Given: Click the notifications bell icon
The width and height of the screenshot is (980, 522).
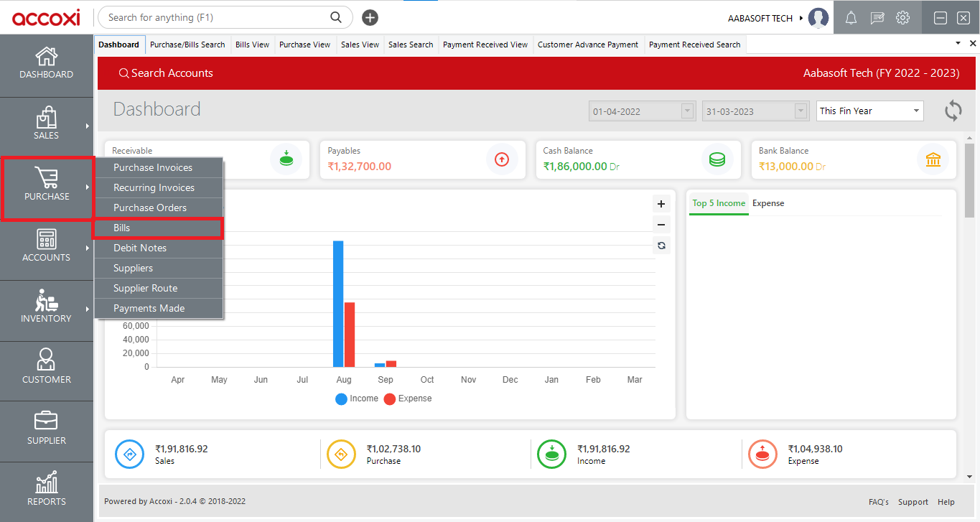Looking at the screenshot, I should 851,17.
